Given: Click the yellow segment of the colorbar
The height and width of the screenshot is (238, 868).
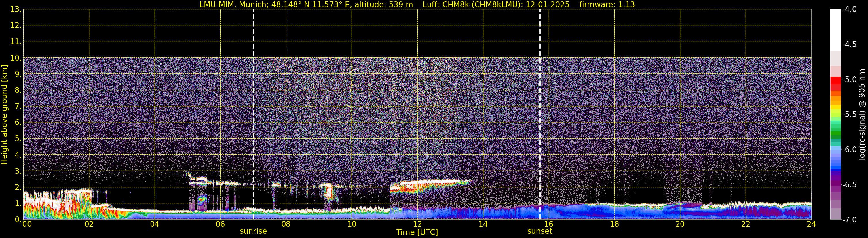Looking at the screenshot, I should [x=836, y=107].
